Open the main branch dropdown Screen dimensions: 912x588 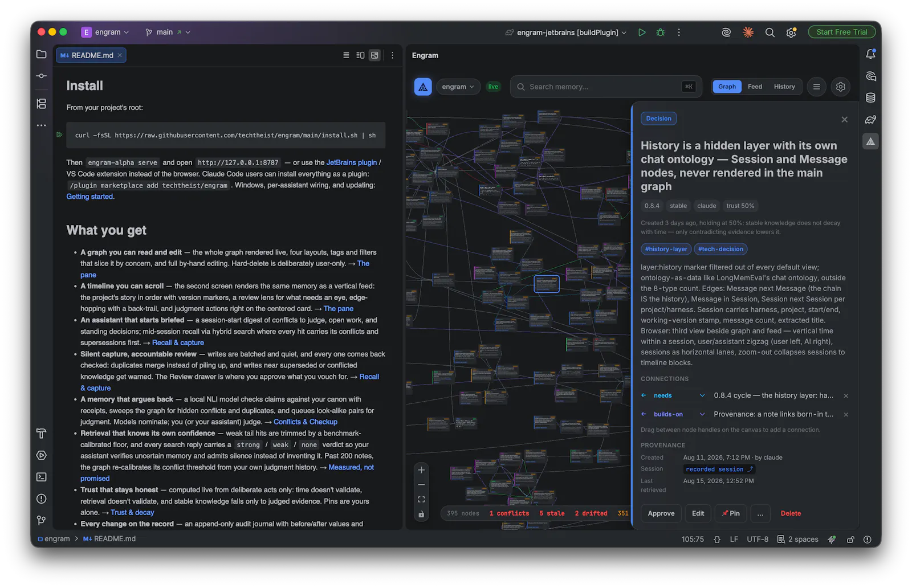pos(168,32)
